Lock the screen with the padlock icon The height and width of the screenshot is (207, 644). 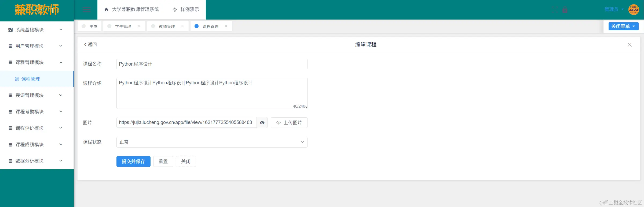pos(565,10)
